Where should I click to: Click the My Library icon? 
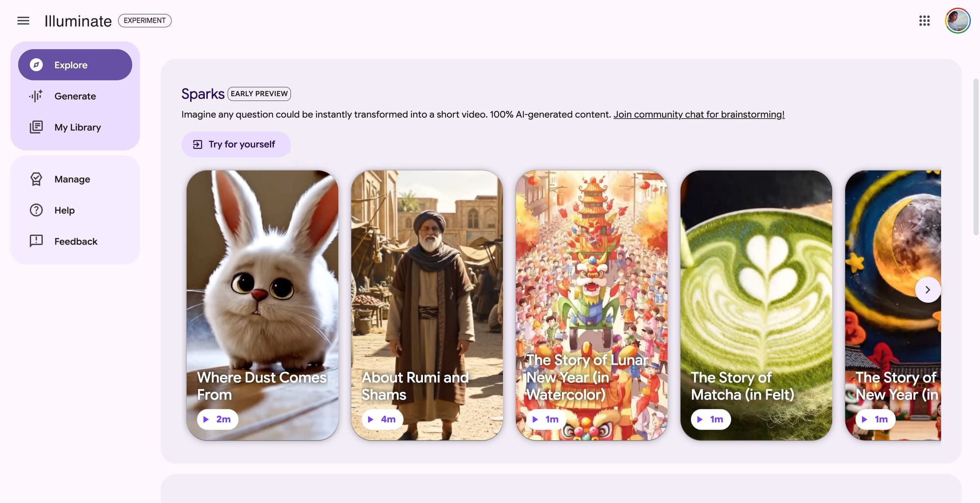[x=36, y=127]
